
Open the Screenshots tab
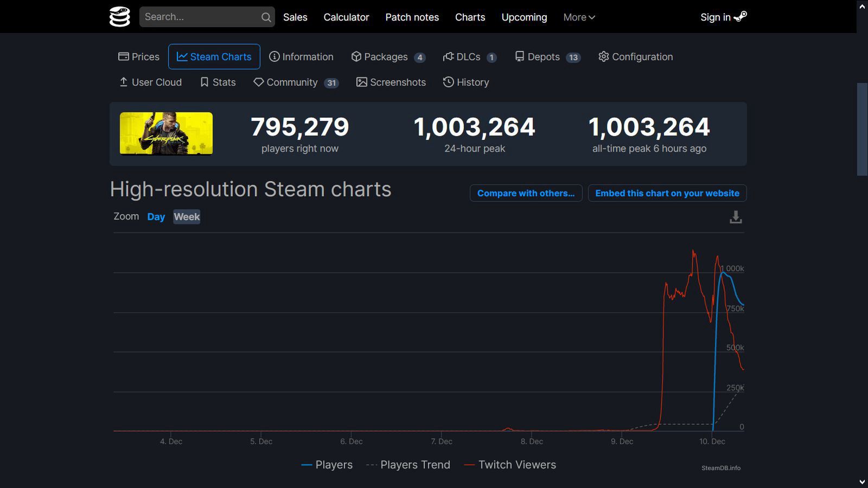click(391, 82)
